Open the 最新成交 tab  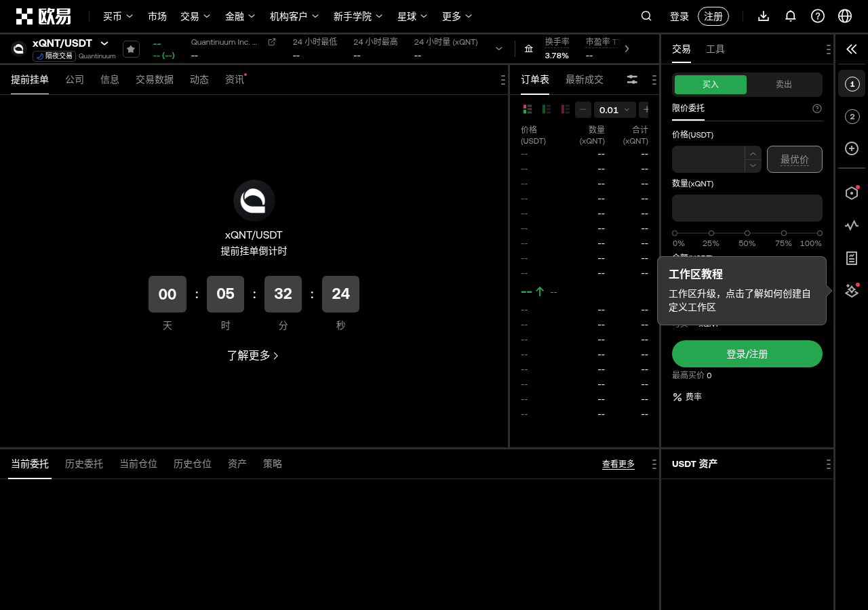pos(585,79)
